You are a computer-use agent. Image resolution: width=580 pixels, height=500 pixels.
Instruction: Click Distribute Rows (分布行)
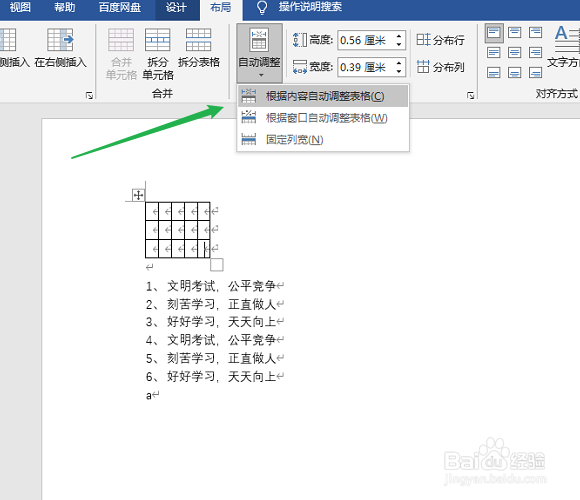pyautogui.click(x=441, y=40)
